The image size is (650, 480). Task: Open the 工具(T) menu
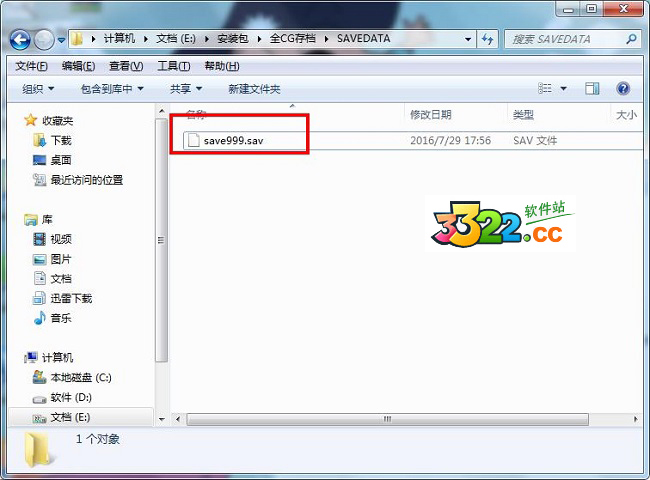(174, 66)
